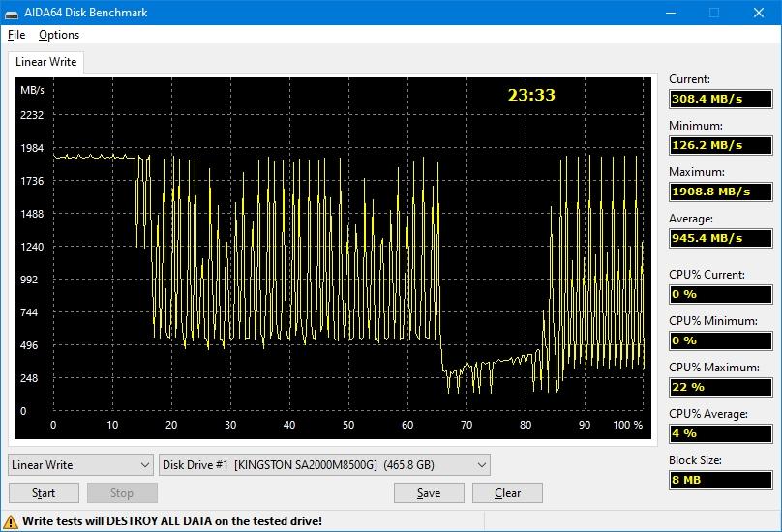Click the Minimum value 126.2 MB/s
This screenshot has width=782, height=532.
click(721, 145)
